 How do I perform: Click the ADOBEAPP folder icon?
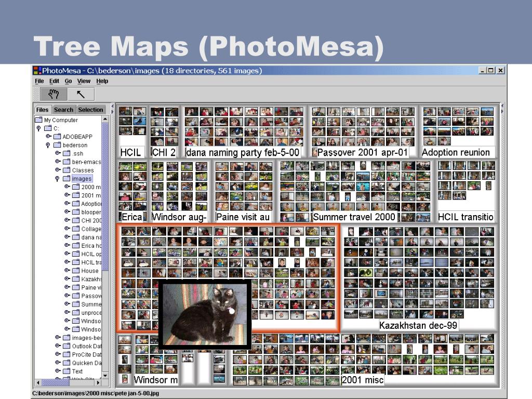click(57, 137)
